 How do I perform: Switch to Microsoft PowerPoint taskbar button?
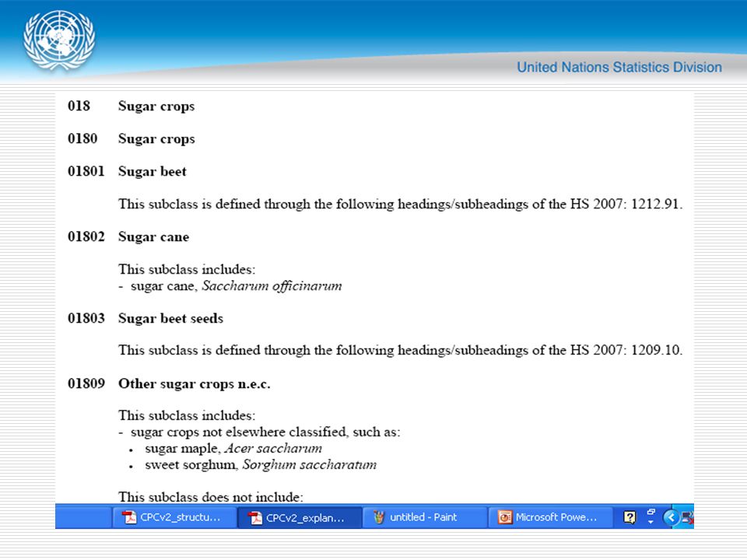pyautogui.click(x=550, y=517)
